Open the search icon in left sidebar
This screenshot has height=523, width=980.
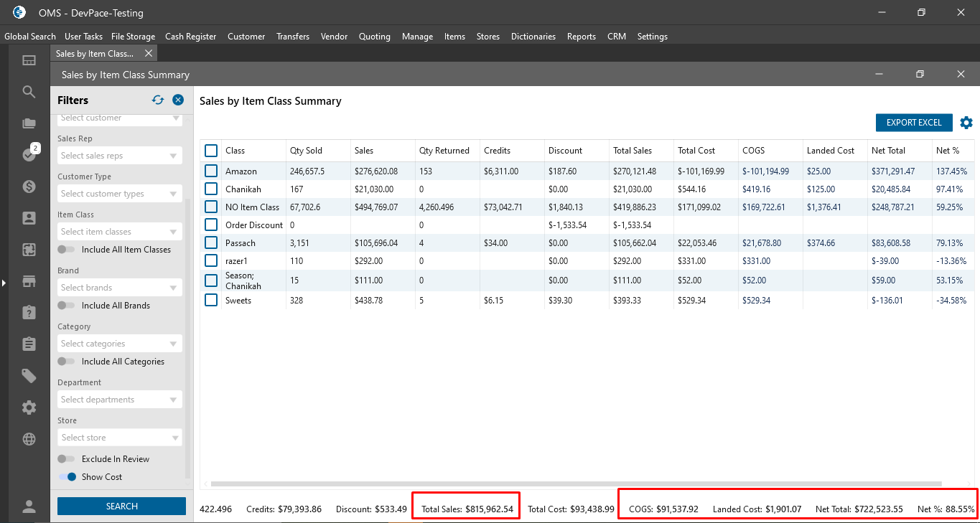click(29, 92)
